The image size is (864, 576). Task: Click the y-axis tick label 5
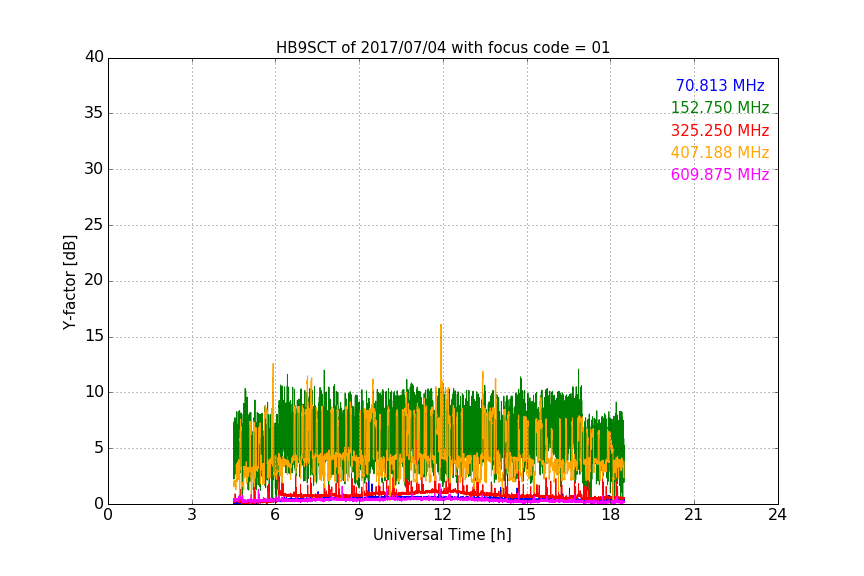pyautogui.click(x=99, y=448)
